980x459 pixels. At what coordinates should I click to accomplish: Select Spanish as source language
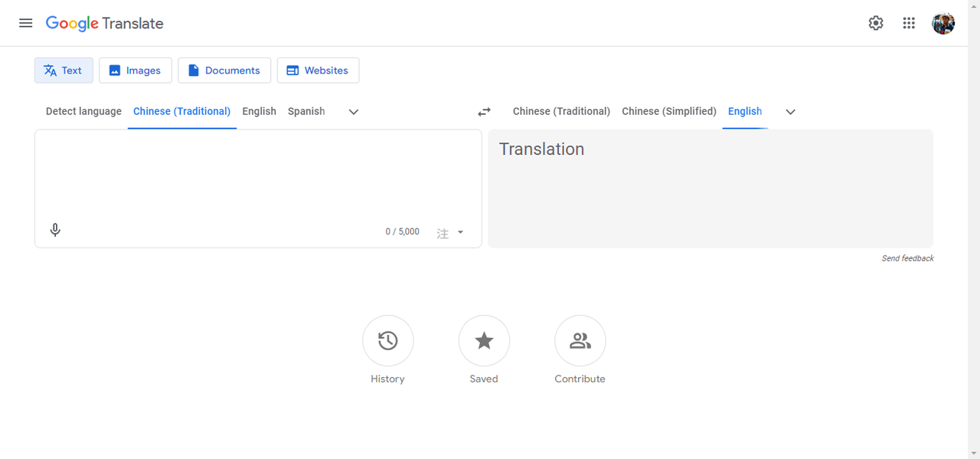(x=306, y=112)
